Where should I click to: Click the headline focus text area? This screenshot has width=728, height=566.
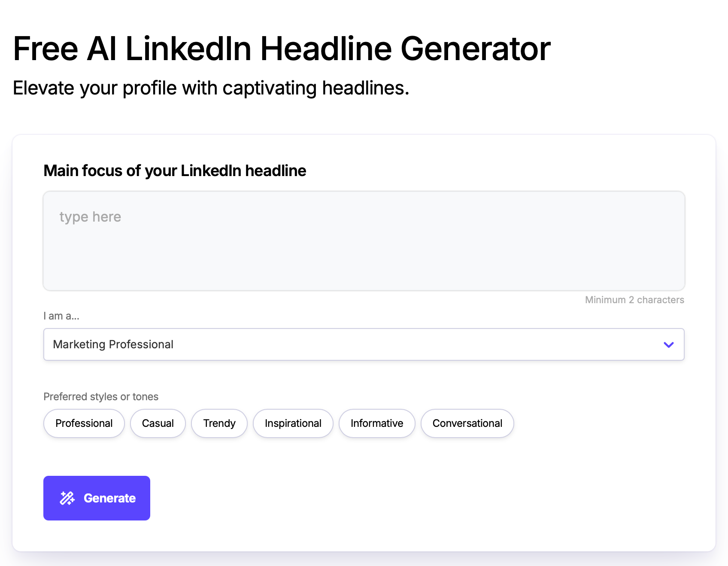click(x=364, y=241)
